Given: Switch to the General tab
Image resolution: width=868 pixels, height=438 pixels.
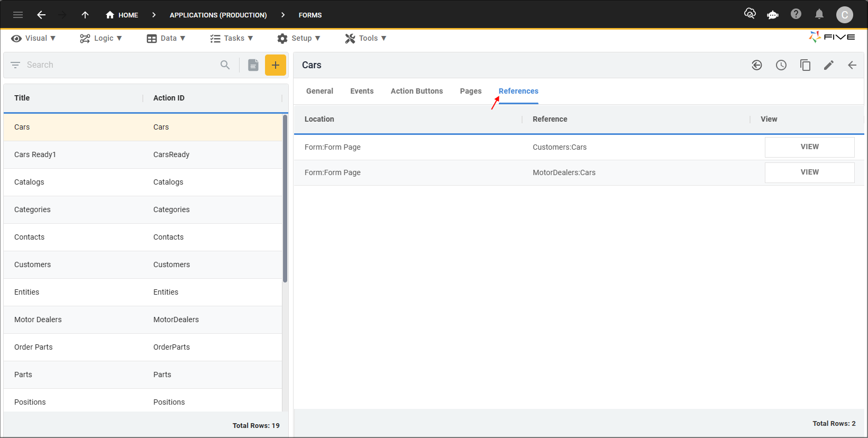Looking at the screenshot, I should 319,91.
